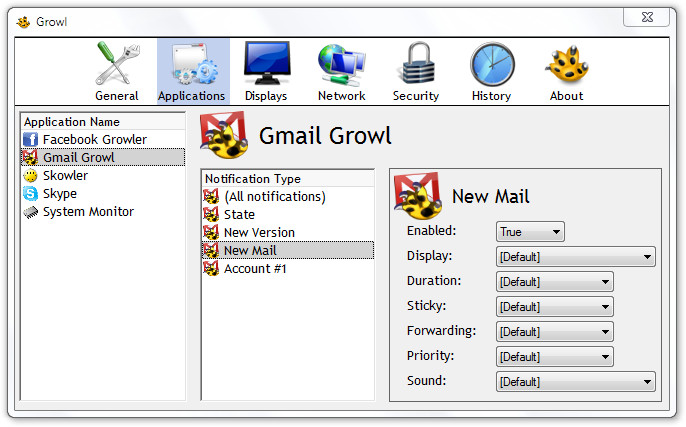Click the New Mail panel icon
The height and width of the screenshot is (427, 686).
(418, 196)
